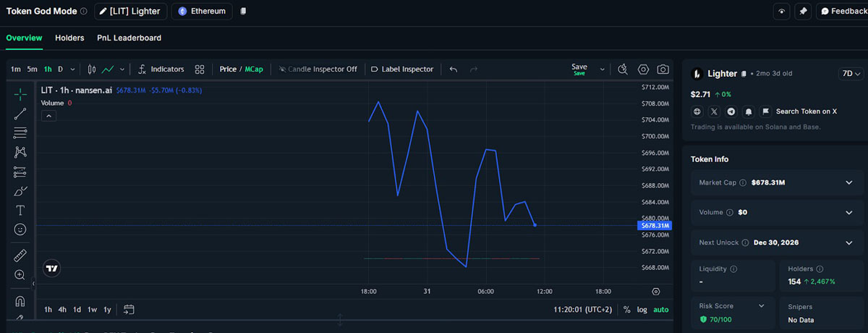The image size is (868, 333).
Task: Expand the Market Cap row
Action: coord(849,182)
